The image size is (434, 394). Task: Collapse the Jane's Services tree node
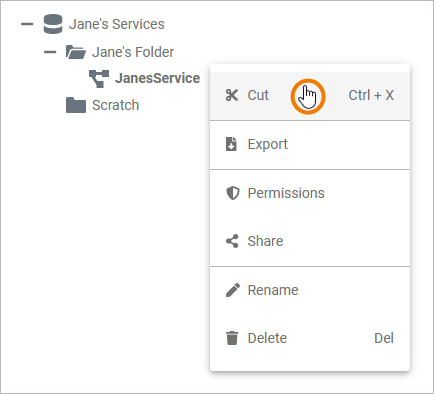coord(27,24)
